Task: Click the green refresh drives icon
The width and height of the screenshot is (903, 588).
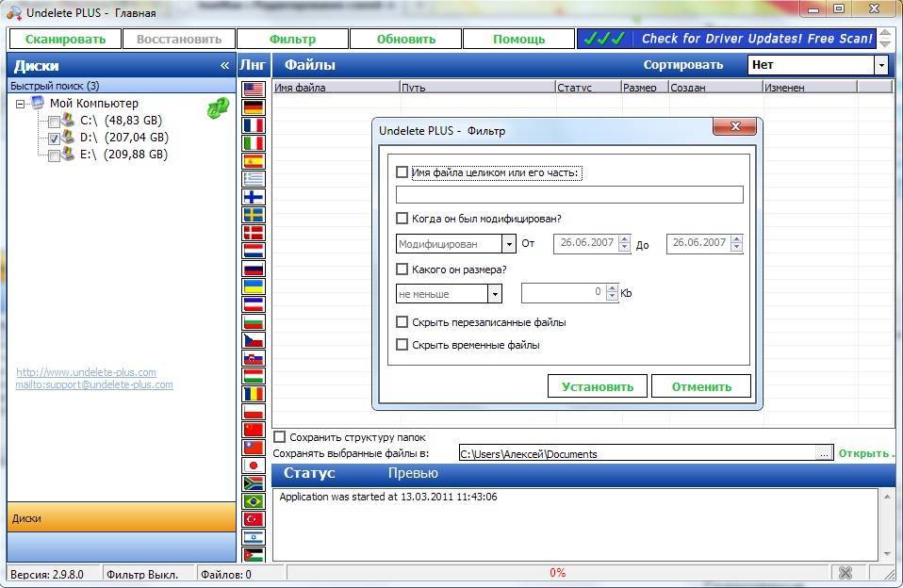Action: [x=218, y=107]
